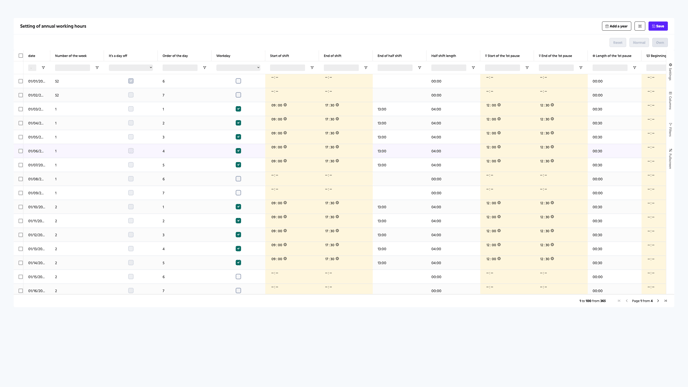Open the Columns side panel tab
Viewport: 688px width, 387px height.
[670, 101]
